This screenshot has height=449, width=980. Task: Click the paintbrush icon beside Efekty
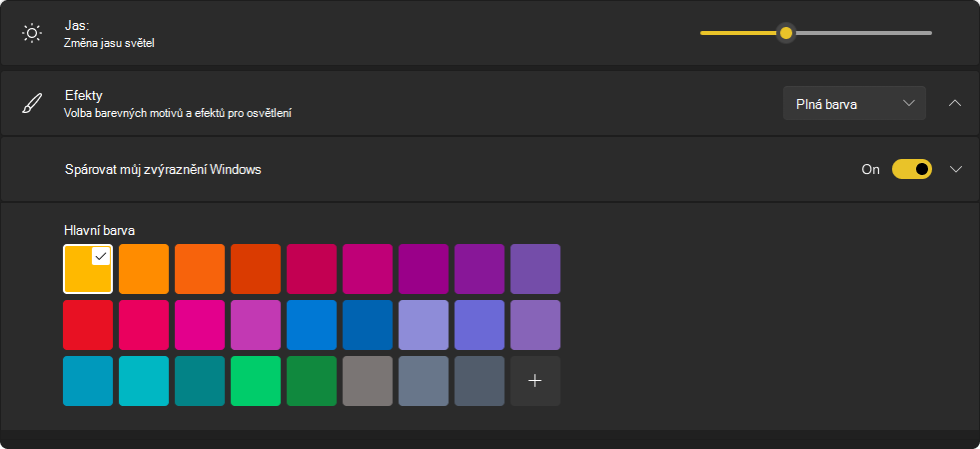[x=32, y=103]
